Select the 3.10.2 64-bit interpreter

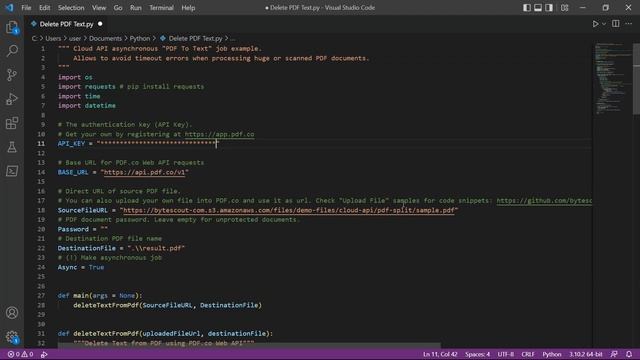point(586,354)
